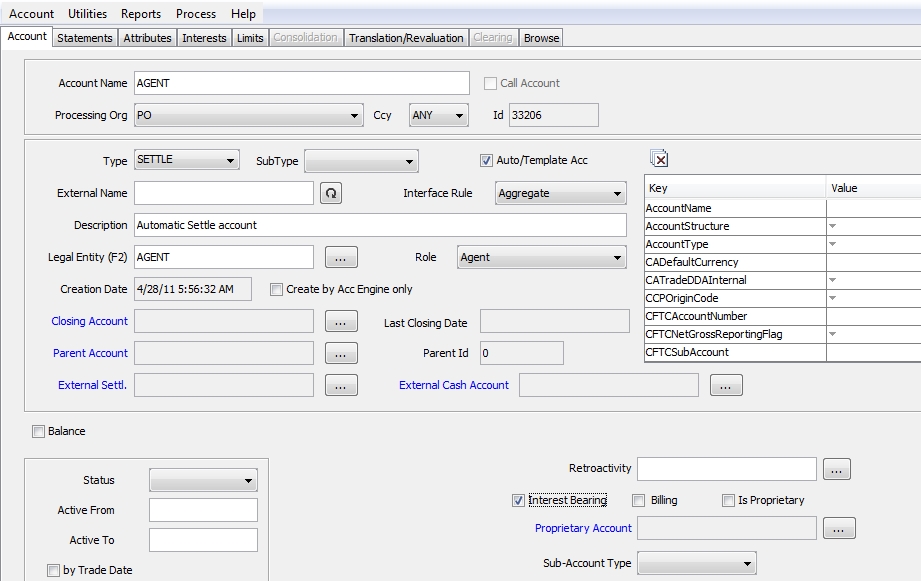Screen dimensions: 921x581
Task: Select the CFTCSubAccount attribute row
Action: click(x=782, y=352)
